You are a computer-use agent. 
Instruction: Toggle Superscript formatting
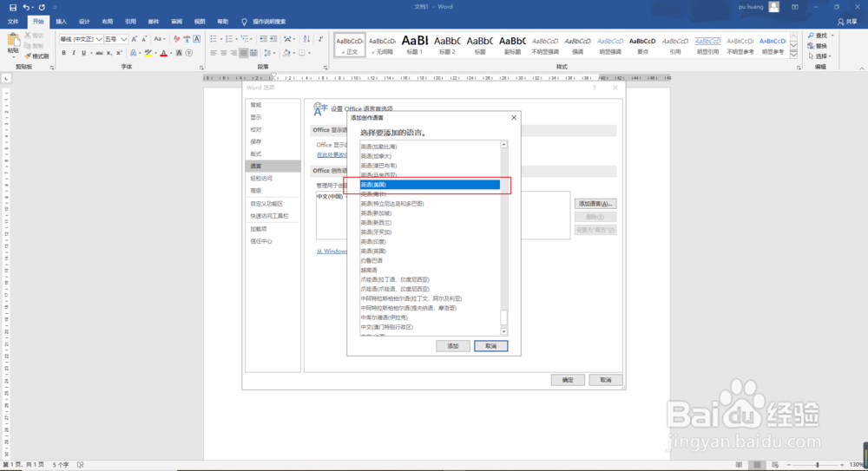(x=119, y=53)
